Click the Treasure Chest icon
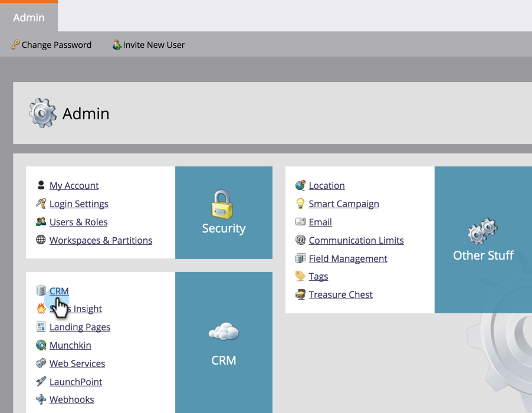Screen dimensions: 532x413 [x=300, y=294]
